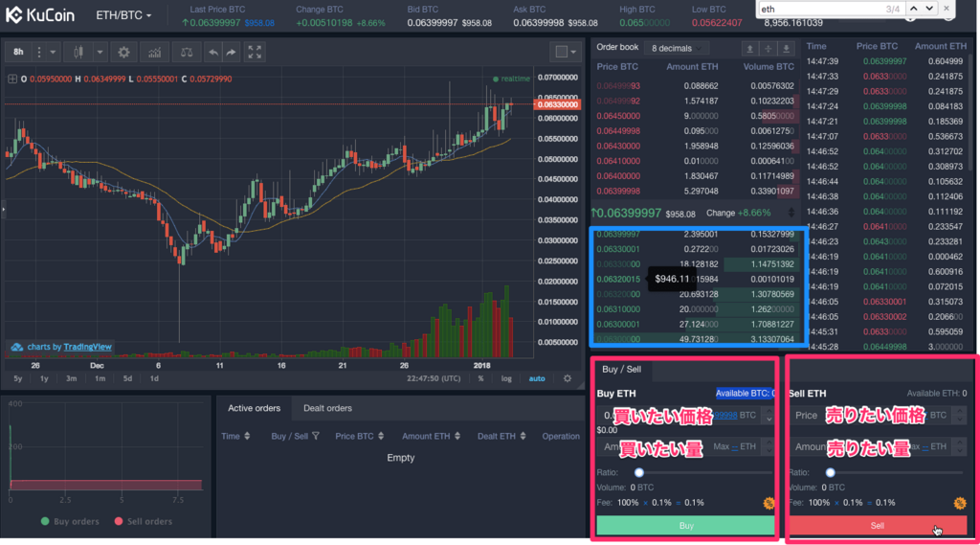Select the Active orders tab
Screen dimensions: 980x545
tap(254, 408)
